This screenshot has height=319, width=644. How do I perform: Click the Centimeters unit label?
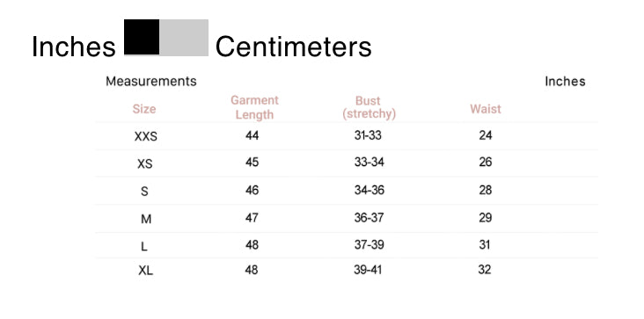point(293,47)
